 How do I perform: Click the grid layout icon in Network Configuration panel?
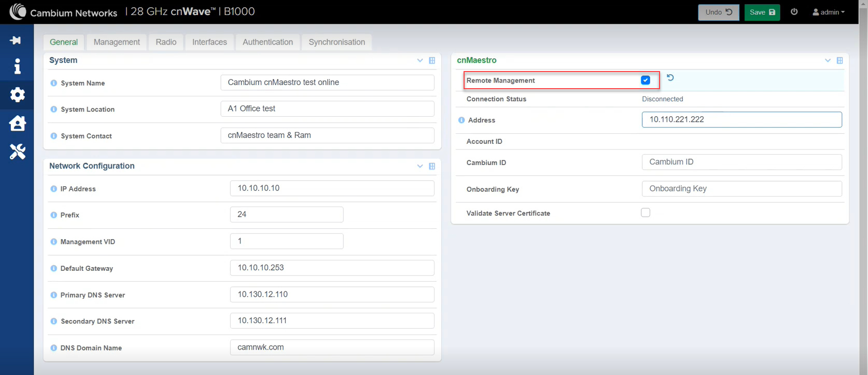click(432, 166)
